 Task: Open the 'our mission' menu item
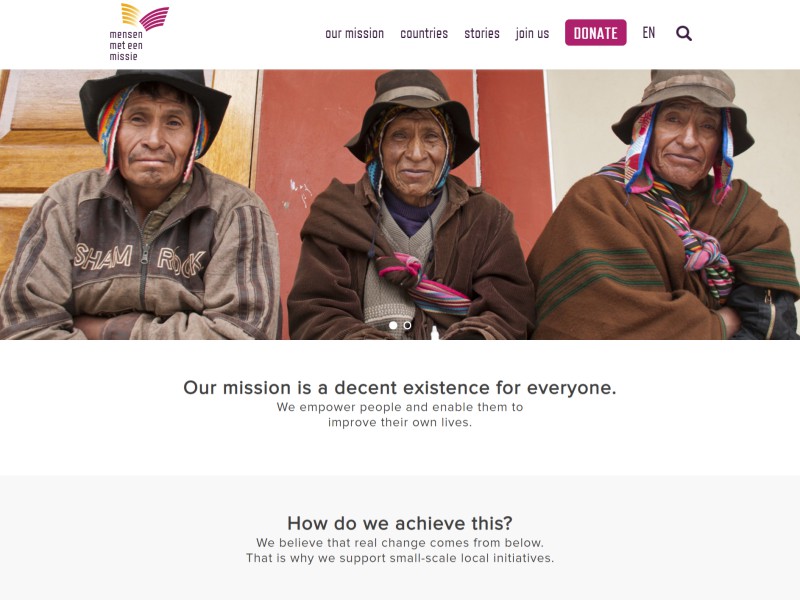(355, 34)
